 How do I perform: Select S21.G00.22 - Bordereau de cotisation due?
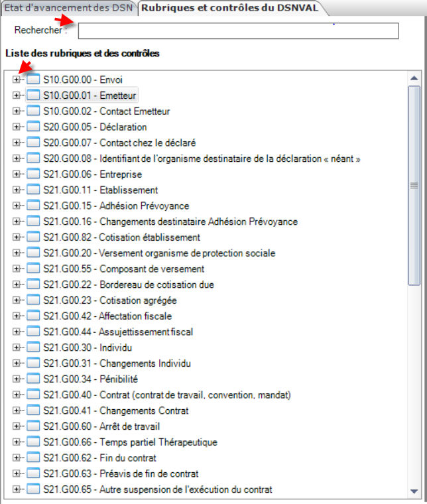[x=129, y=284]
